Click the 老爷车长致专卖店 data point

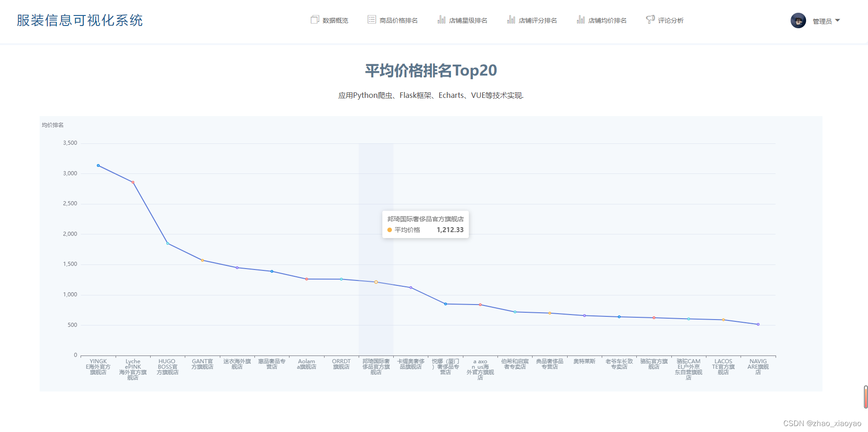[x=619, y=317]
